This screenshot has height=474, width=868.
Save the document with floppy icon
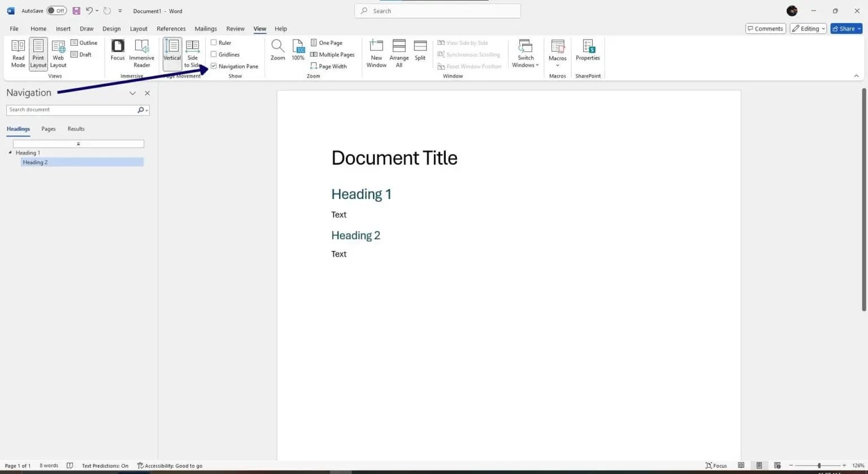(76, 11)
